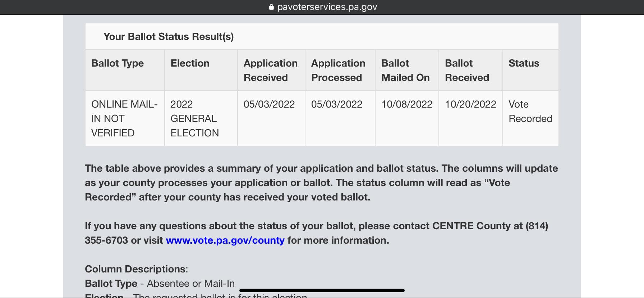Select the Election column header
644x298 pixels.
point(190,63)
